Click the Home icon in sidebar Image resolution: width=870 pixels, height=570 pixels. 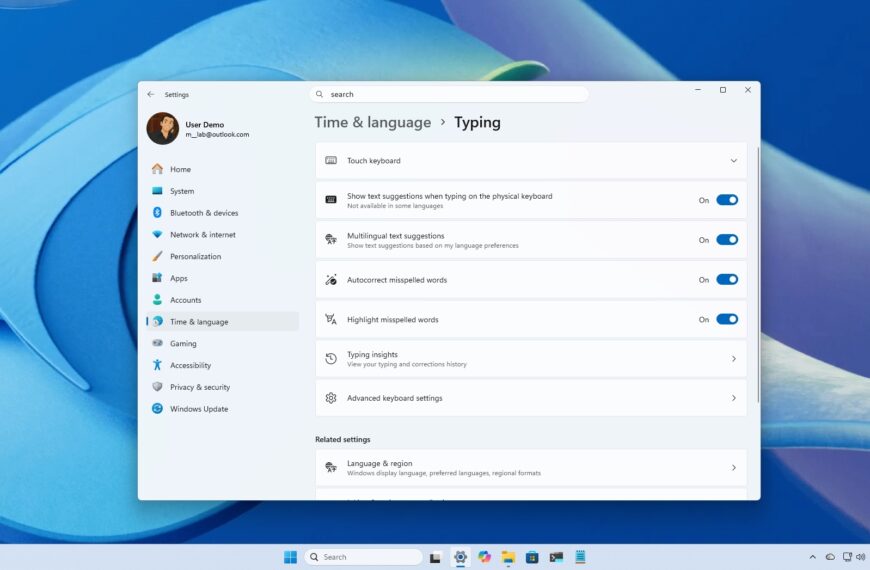click(x=158, y=169)
